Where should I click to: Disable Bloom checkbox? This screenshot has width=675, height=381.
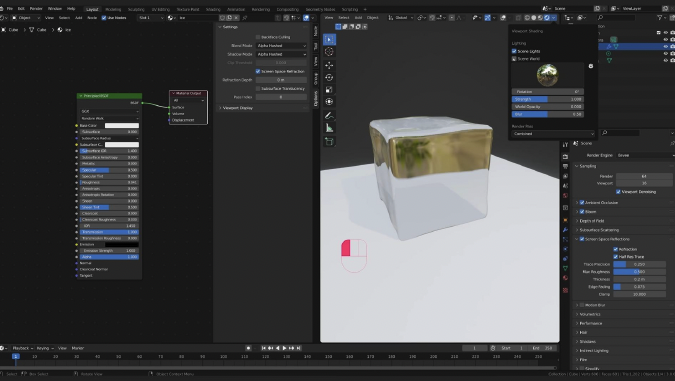(x=582, y=211)
